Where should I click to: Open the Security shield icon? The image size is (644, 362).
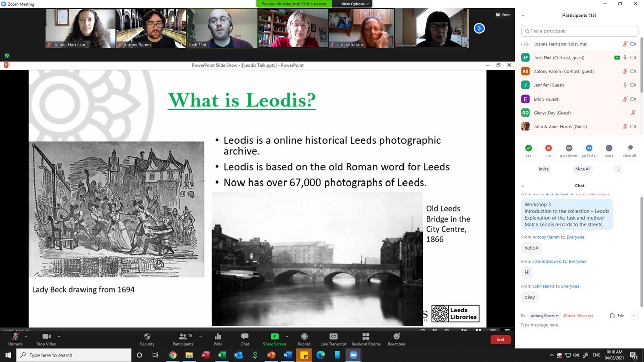(147, 337)
